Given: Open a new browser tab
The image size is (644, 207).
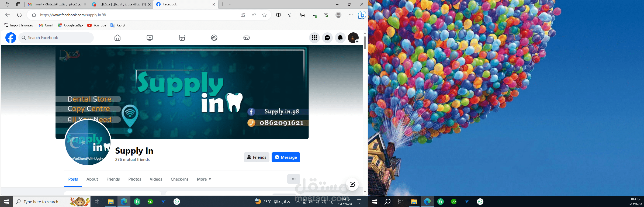Looking at the screenshot, I should coord(223,4).
